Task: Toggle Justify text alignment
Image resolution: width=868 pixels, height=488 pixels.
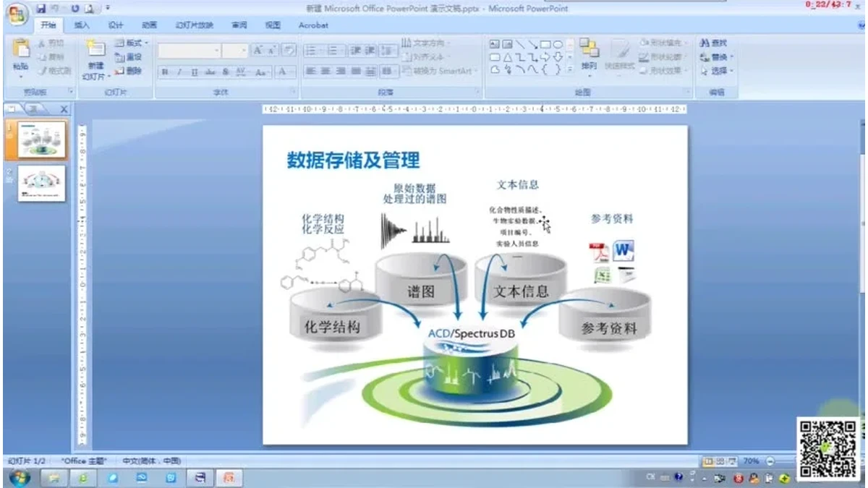Action: tap(356, 72)
